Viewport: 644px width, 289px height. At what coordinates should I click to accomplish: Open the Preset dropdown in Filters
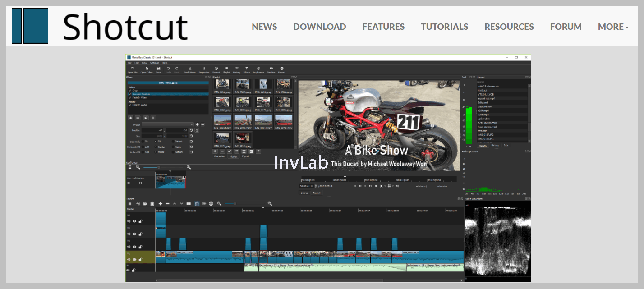[168, 124]
